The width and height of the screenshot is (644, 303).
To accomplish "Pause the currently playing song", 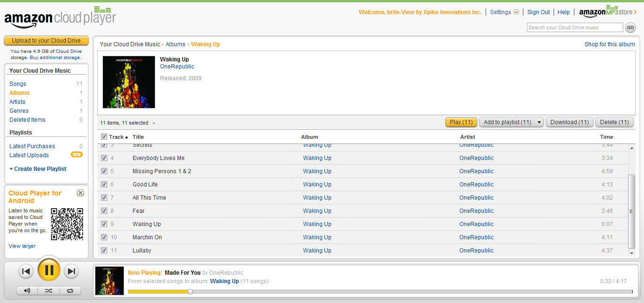I will (49, 270).
